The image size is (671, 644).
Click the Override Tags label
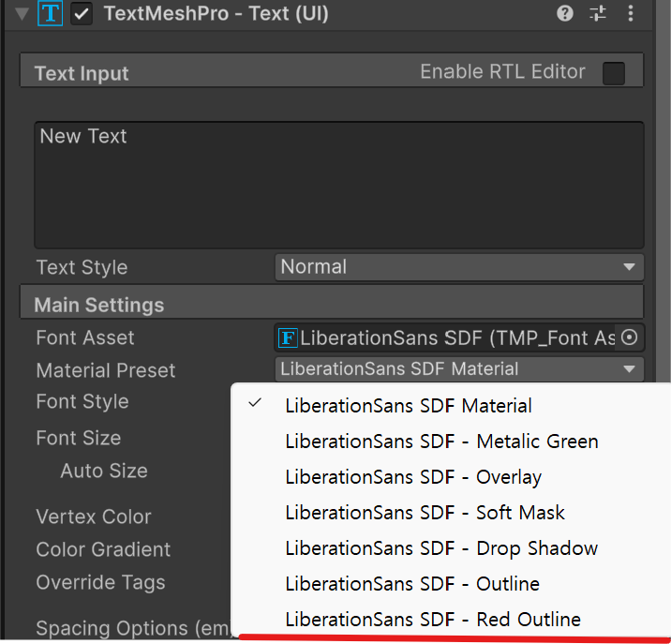coord(100,583)
